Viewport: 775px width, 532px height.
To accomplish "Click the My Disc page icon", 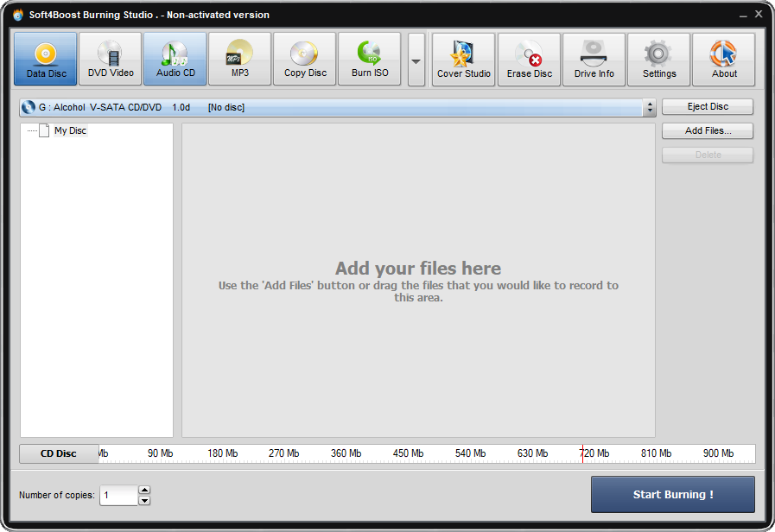I will (x=44, y=130).
